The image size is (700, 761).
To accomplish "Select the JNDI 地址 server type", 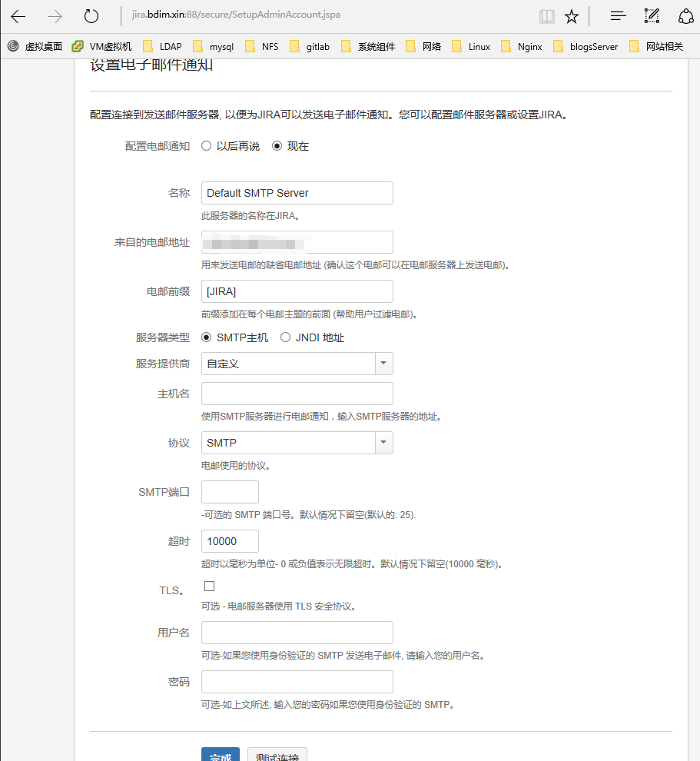I will (x=285, y=337).
